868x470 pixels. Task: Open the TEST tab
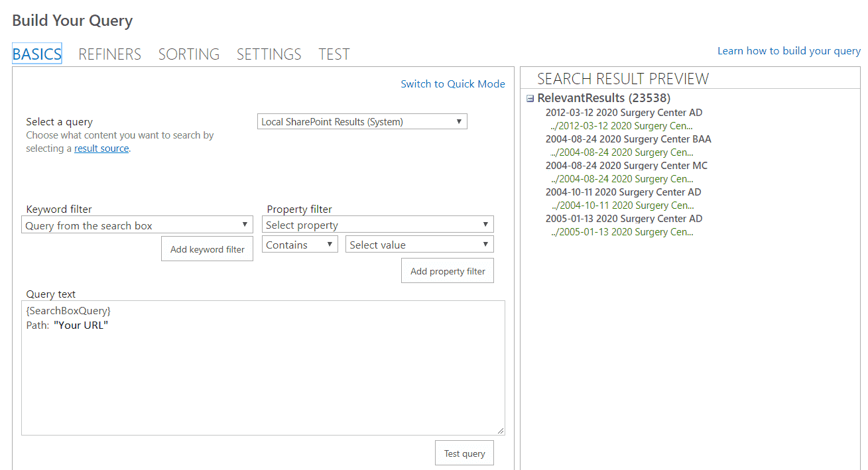tap(334, 54)
